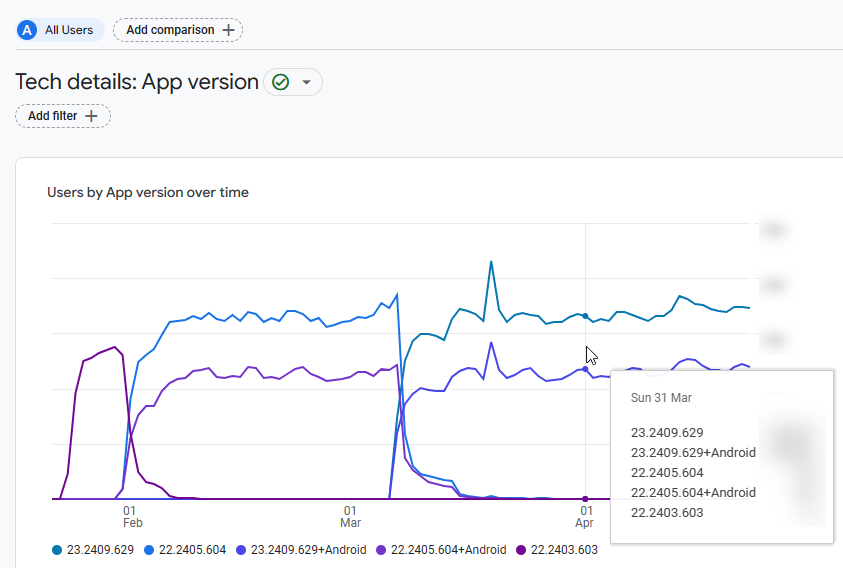Click the 23.2409.629+Android legend color dot
The image size is (843, 568).
(241, 550)
